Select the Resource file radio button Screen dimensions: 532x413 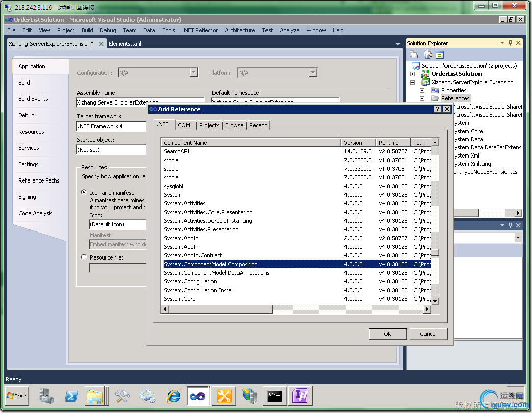pyautogui.click(x=84, y=257)
